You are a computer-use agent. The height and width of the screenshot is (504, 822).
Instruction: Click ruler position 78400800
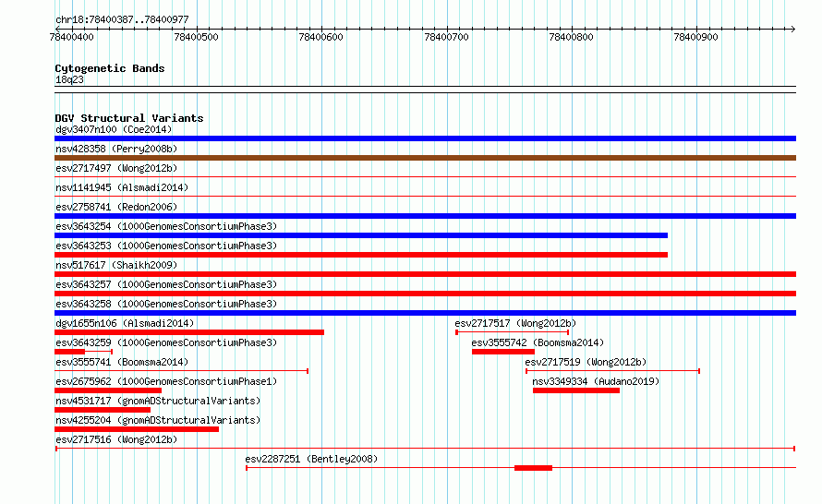pyautogui.click(x=571, y=37)
